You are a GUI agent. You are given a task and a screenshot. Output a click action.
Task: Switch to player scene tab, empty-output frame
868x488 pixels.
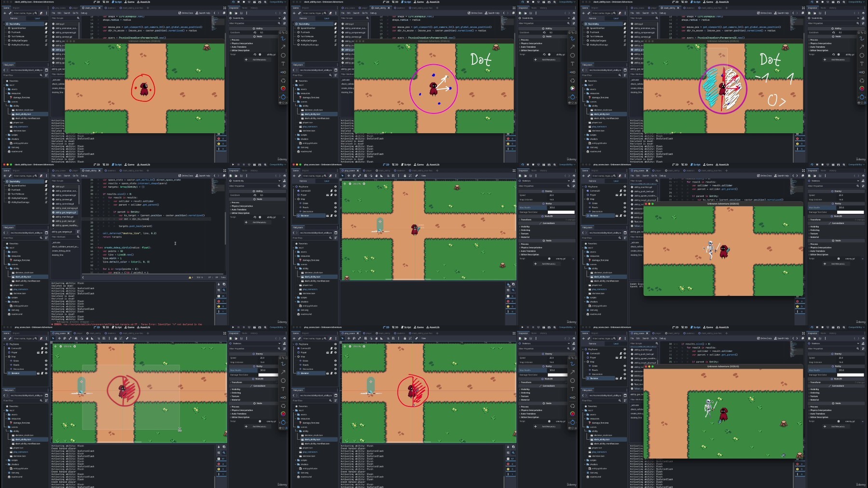[x=367, y=170]
